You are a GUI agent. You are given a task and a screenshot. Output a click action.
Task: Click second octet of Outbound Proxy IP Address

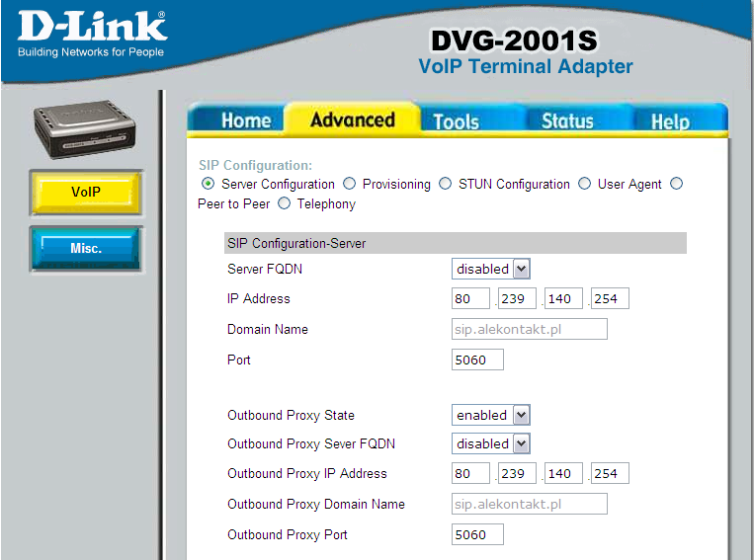click(517, 473)
